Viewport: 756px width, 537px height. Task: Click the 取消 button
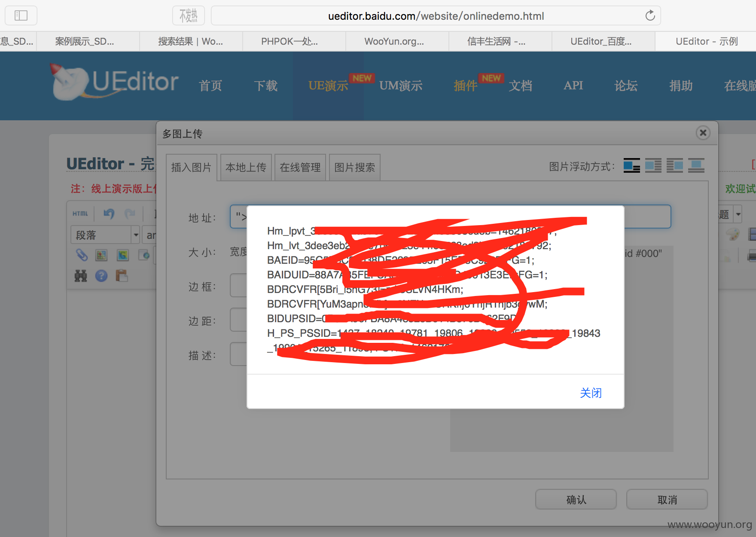pyautogui.click(x=667, y=500)
